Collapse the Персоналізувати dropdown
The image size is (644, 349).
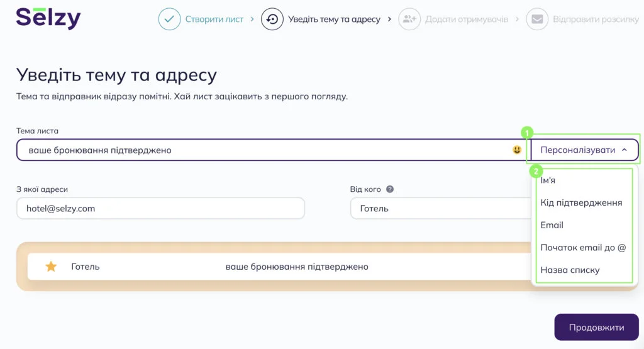584,150
